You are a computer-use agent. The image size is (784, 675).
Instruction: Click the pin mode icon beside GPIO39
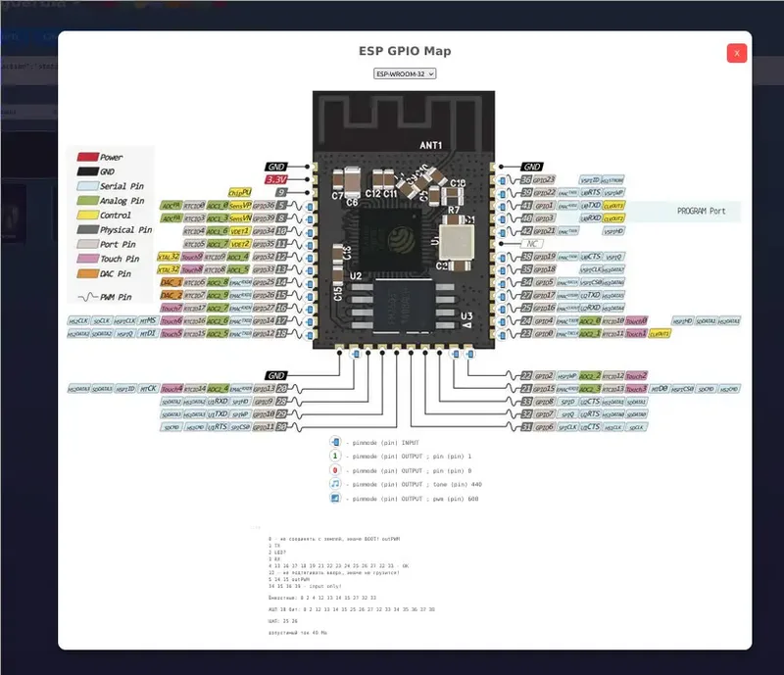click(x=310, y=218)
